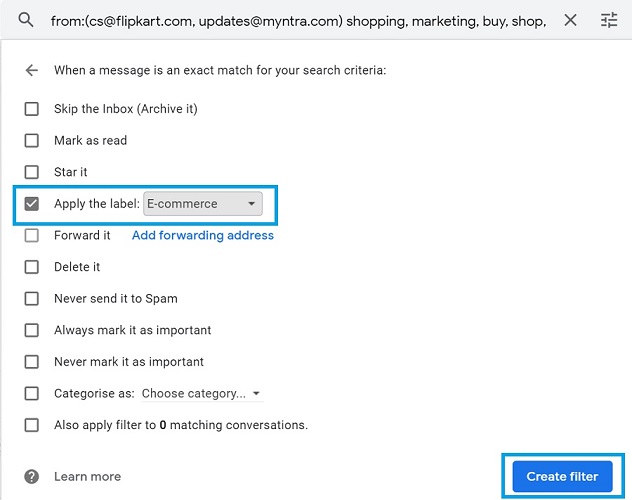The image size is (632, 500).
Task: Click the Create filter button
Action: pyautogui.click(x=562, y=477)
